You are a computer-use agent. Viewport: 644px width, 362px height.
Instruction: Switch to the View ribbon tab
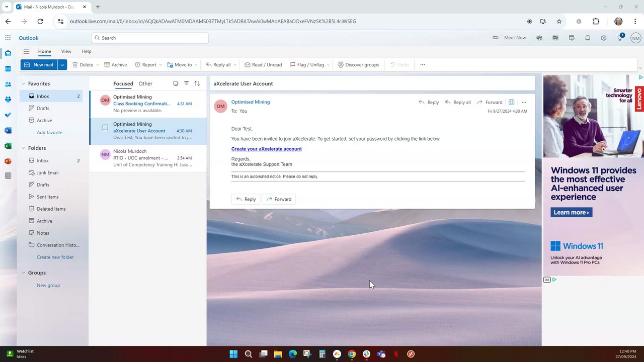[x=66, y=51]
